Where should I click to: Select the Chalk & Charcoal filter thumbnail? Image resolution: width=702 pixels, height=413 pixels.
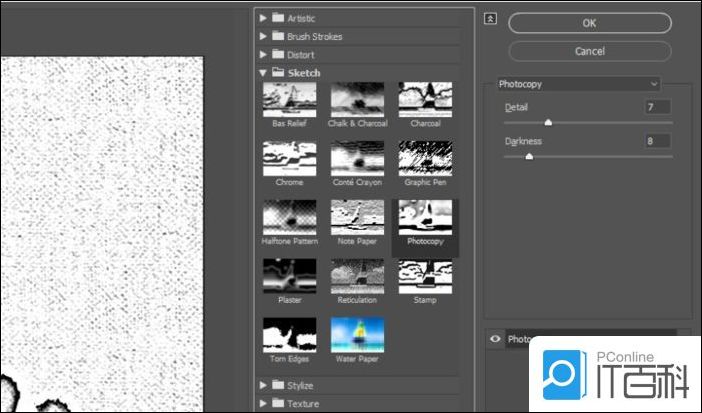pos(357,99)
